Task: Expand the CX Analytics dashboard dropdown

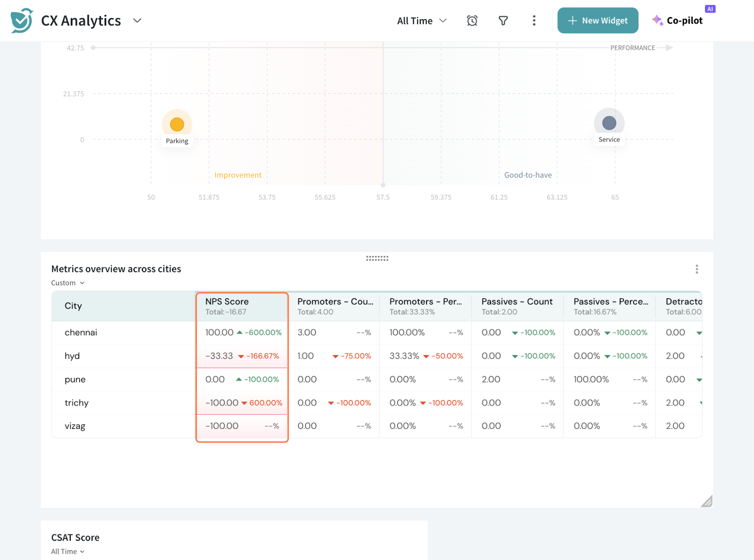Action: click(137, 21)
